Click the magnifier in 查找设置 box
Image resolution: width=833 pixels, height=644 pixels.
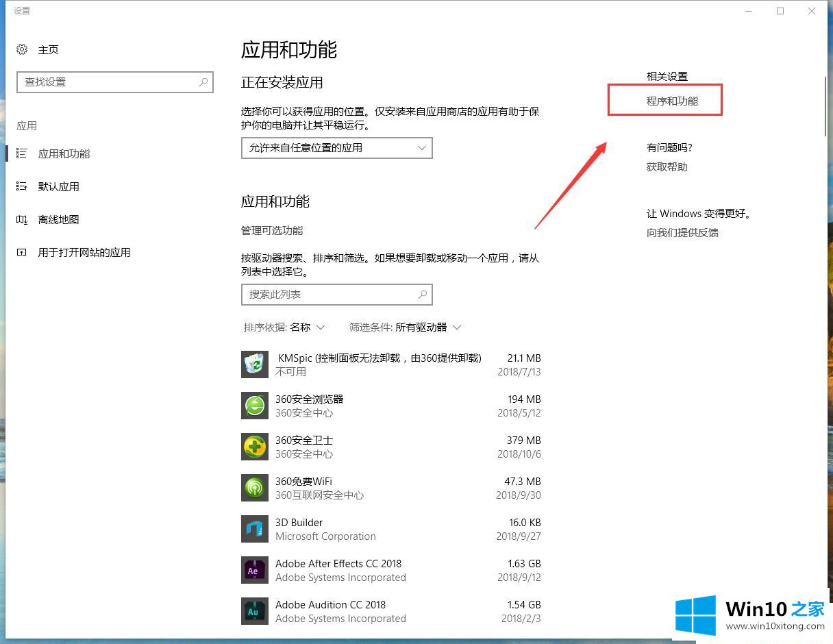point(203,82)
